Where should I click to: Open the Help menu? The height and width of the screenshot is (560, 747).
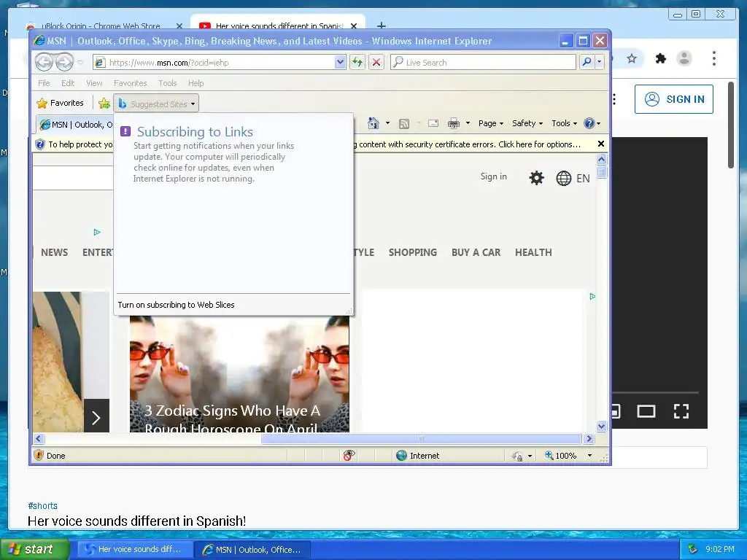[x=196, y=83]
